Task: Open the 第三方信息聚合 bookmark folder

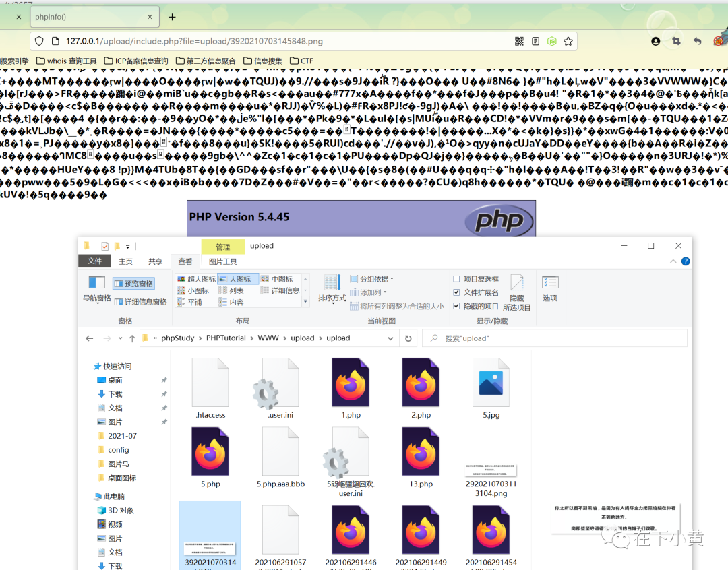Action: click(206, 61)
